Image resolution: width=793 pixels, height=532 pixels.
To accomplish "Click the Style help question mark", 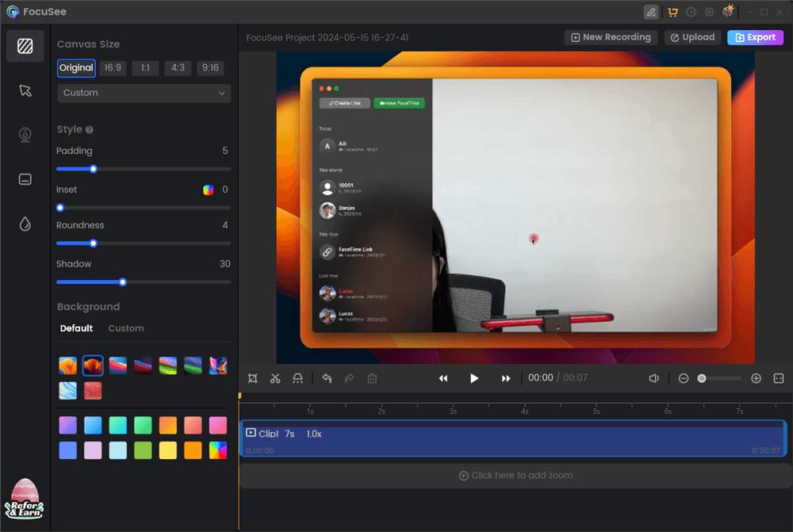I will 90,129.
